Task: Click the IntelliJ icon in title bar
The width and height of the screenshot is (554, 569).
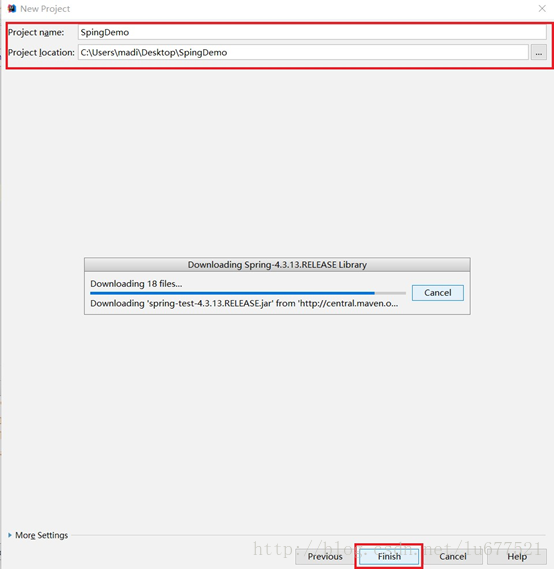Action: (12, 8)
